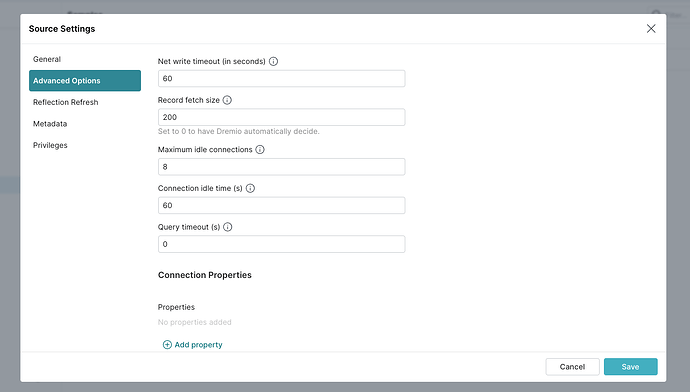The height and width of the screenshot is (392, 690).
Task: Click info icon beside Record fetch size
Action: (227, 100)
